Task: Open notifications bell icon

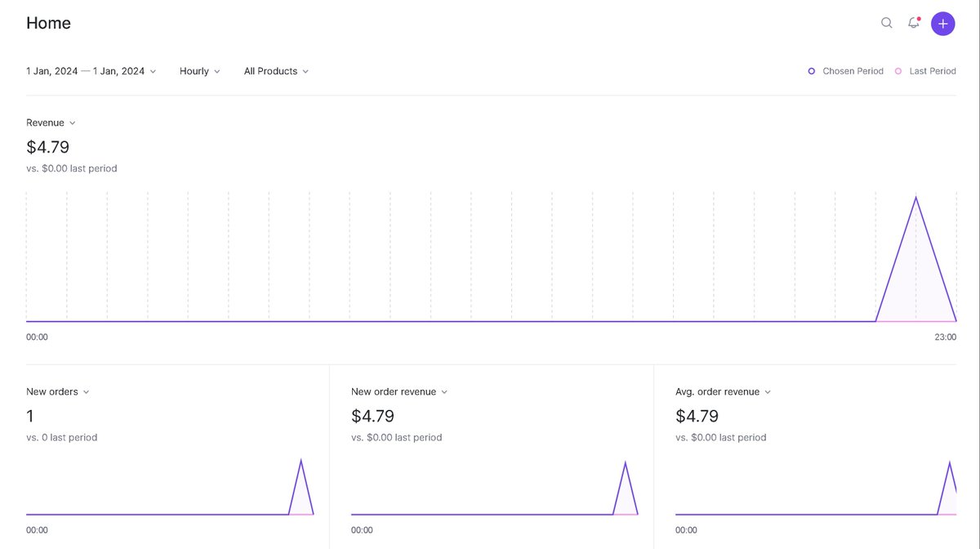Action: pos(914,23)
